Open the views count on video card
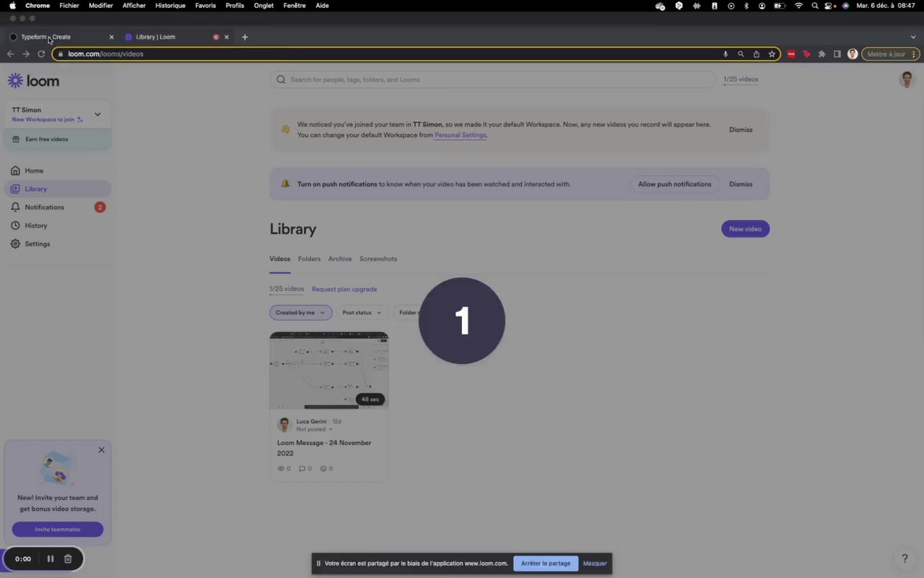The height and width of the screenshot is (578, 924). [x=284, y=468]
